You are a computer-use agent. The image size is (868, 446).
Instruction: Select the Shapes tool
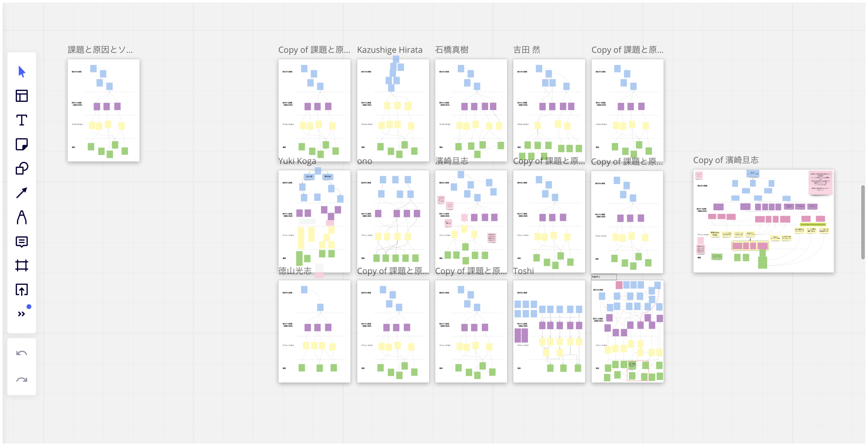(22, 168)
